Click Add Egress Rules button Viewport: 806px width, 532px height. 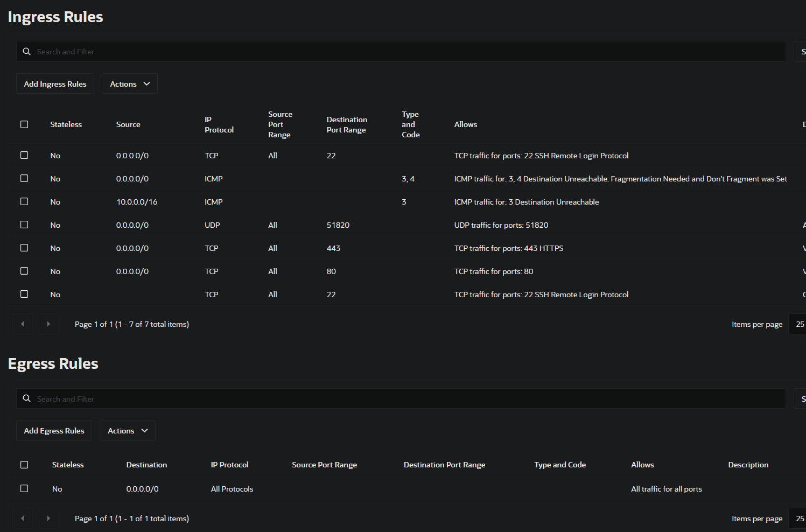54,430
